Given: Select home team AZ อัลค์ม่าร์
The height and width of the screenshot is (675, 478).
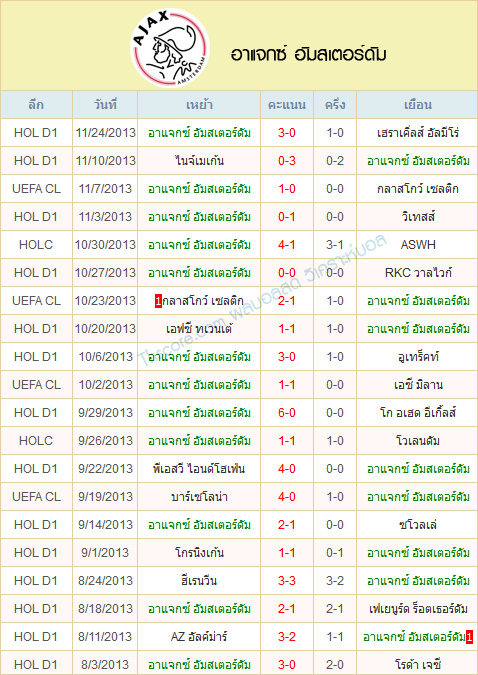Looking at the screenshot, I should point(199,636).
